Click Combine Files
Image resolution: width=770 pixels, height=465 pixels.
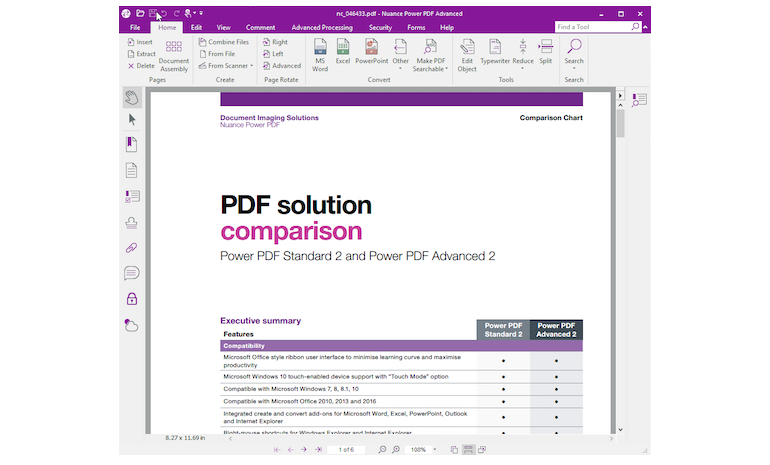224,42
